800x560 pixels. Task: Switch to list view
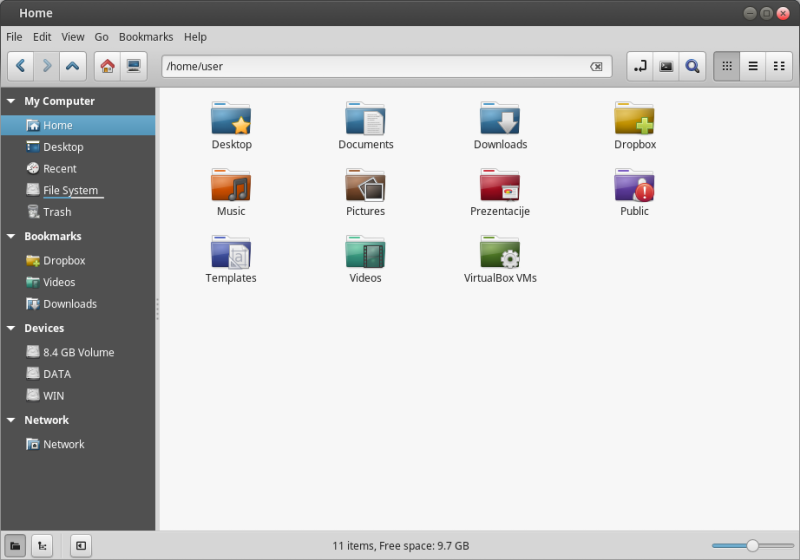[753, 67]
